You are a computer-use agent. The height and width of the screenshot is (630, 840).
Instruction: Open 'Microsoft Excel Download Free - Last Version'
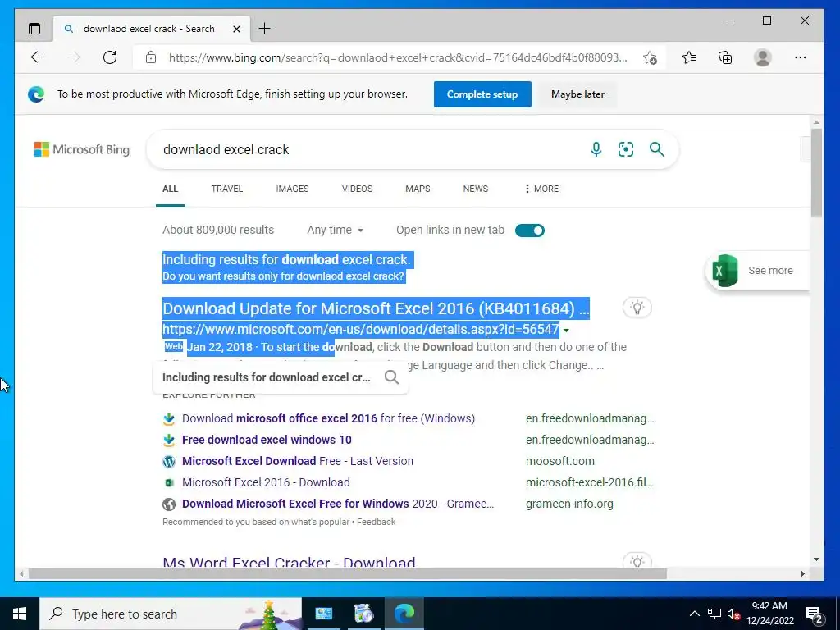point(297,461)
